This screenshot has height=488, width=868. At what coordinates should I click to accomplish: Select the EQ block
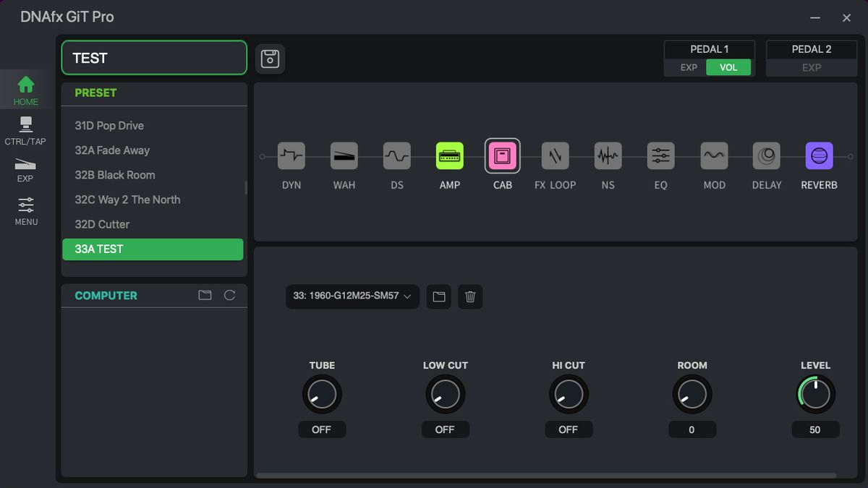661,155
